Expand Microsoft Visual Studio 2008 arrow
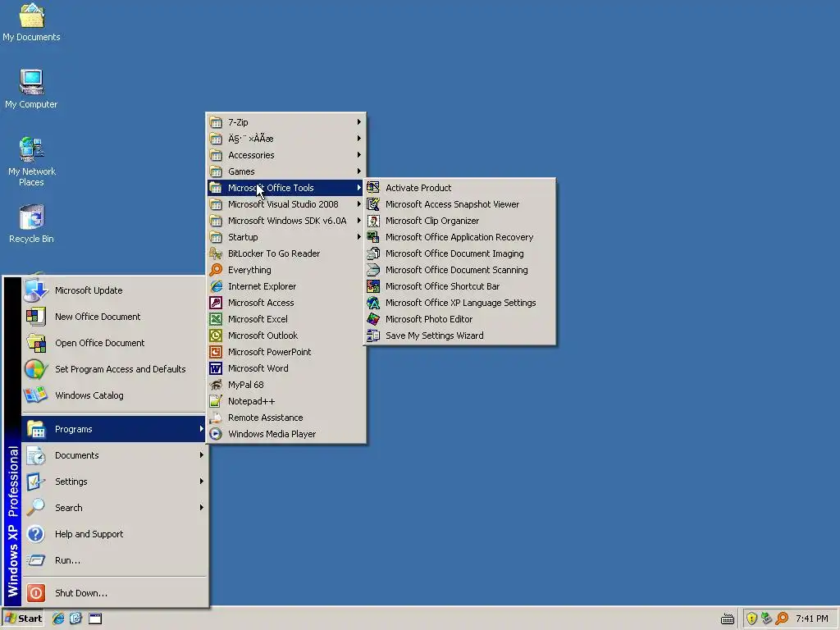The height and width of the screenshot is (630, 840). tap(359, 204)
